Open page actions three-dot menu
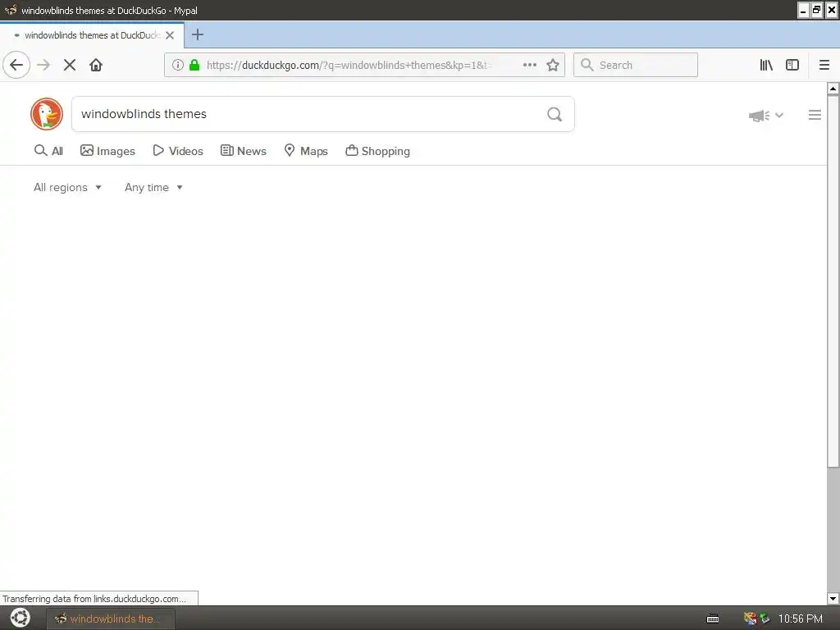The width and height of the screenshot is (840, 630). pyautogui.click(x=530, y=65)
